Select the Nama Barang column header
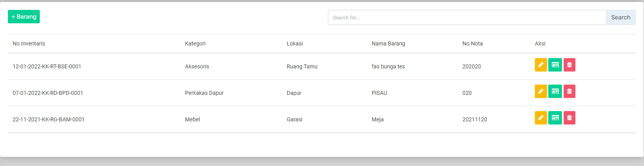The width and height of the screenshot is (644, 166). click(388, 43)
